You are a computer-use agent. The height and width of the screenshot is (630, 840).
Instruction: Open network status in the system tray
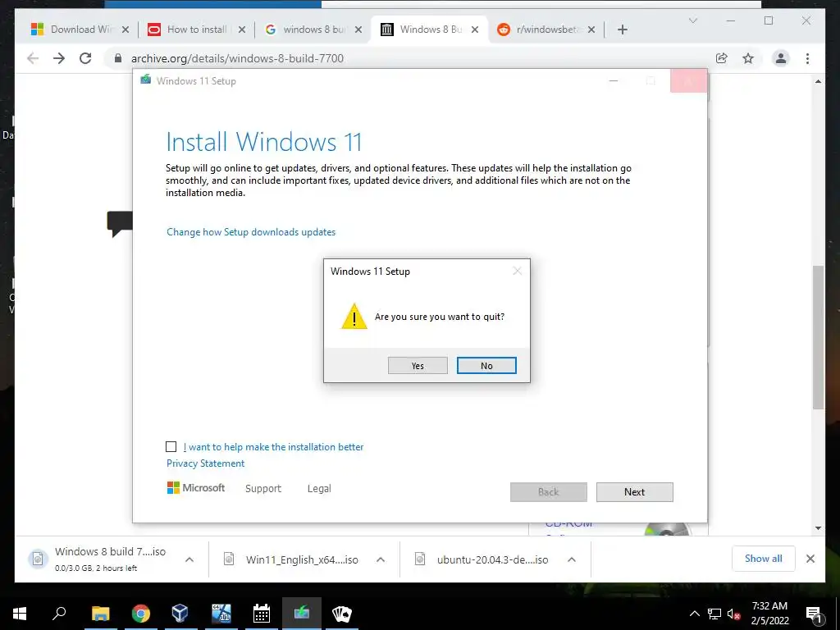[714, 614]
